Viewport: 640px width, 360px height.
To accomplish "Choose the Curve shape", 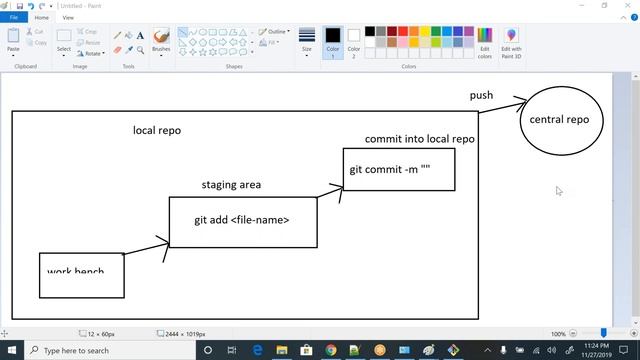I will coord(193,32).
